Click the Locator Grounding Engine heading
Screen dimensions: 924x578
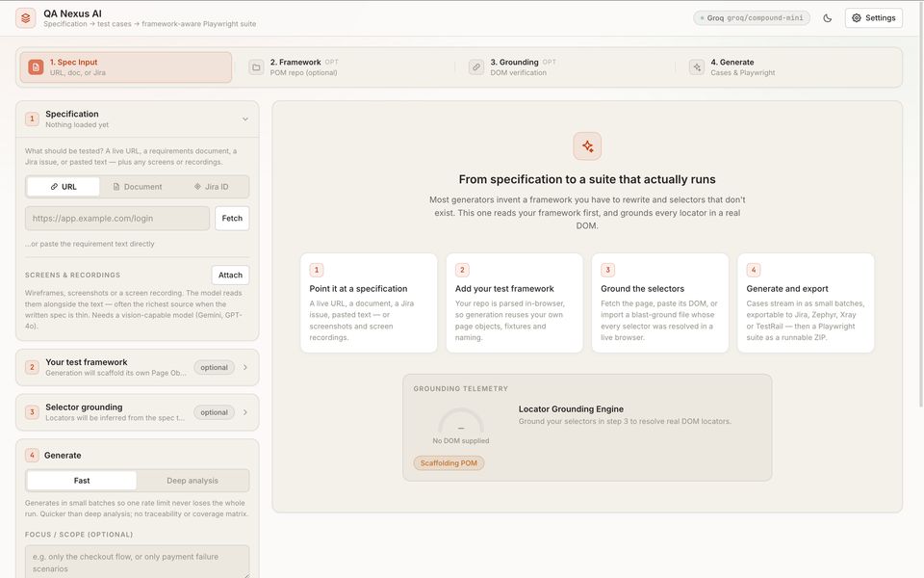[571, 408]
